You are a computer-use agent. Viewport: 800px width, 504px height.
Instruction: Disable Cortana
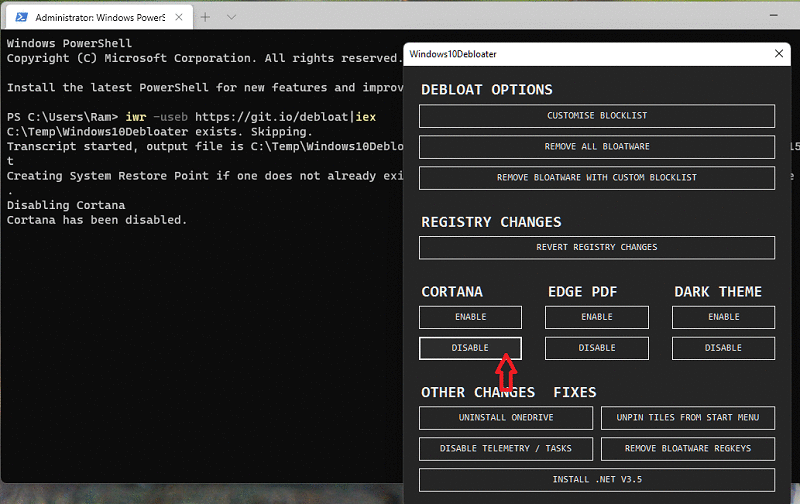pyautogui.click(x=470, y=348)
